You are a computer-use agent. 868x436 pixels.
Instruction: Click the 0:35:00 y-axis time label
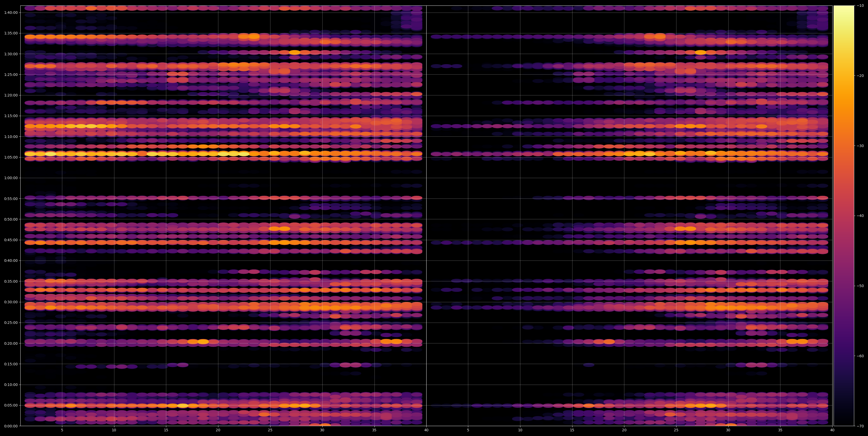click(11, 282)
